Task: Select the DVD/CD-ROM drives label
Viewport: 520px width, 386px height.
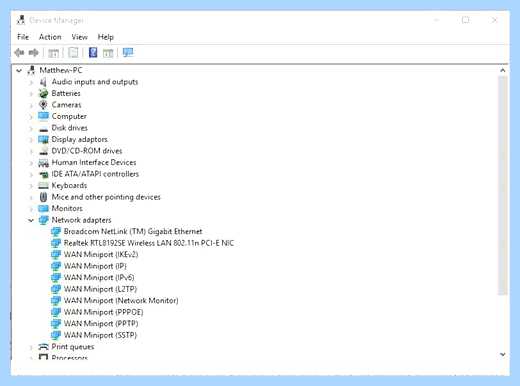Action: 87,151
